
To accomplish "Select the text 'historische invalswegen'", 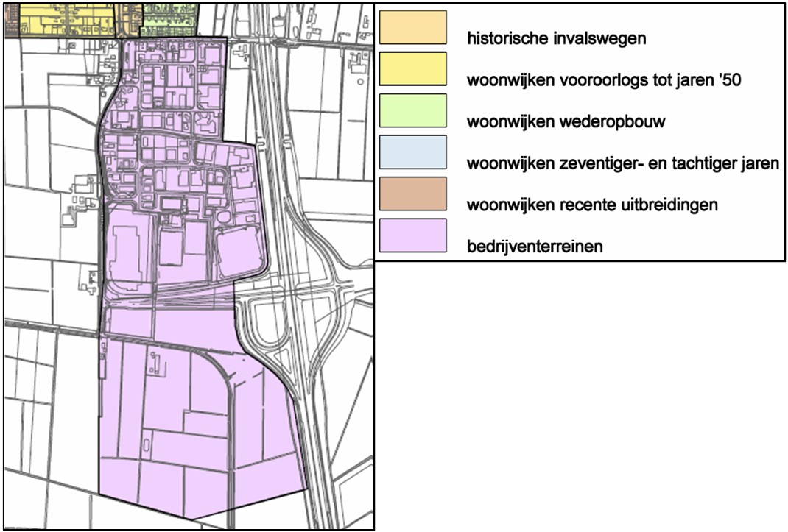I will click(556, 38).
